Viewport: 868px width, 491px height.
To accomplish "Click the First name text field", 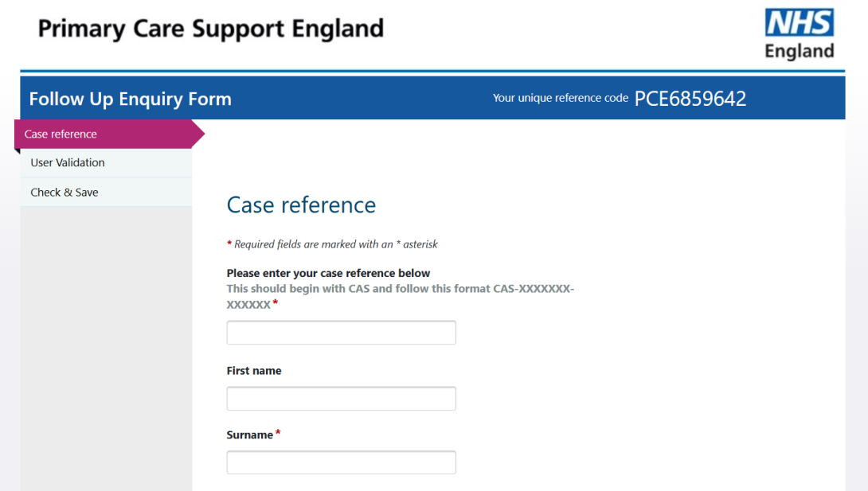I will (341, 398).
